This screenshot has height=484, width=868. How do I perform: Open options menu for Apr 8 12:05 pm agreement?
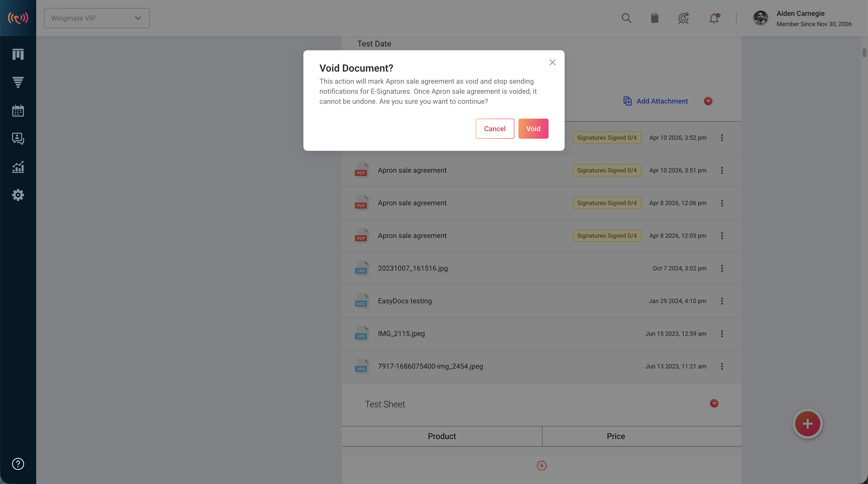point(722,236)
